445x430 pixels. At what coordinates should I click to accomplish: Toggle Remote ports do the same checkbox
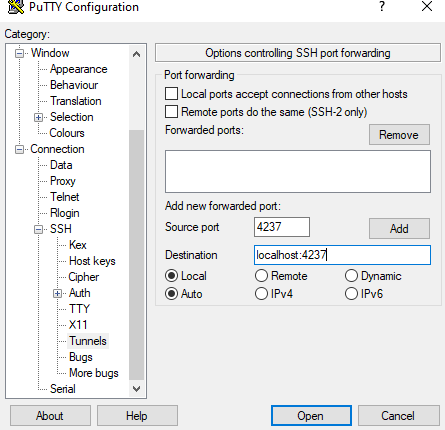coord(171,112)
